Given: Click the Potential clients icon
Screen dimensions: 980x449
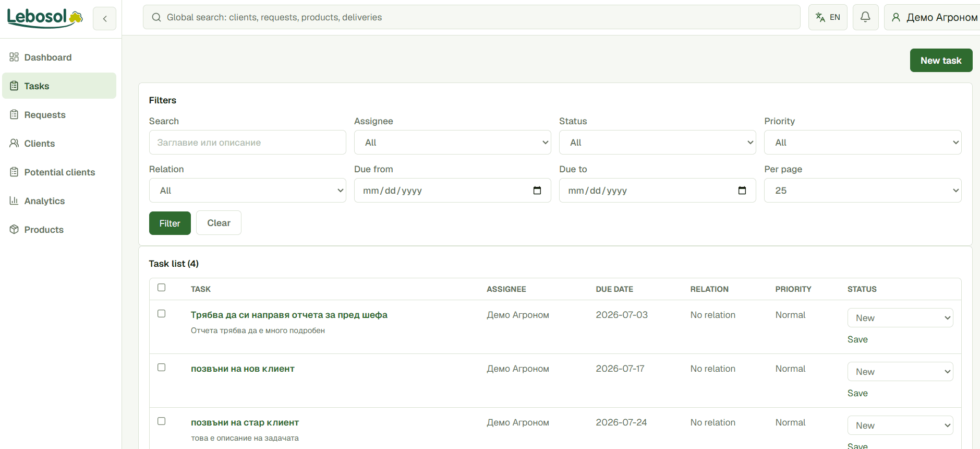Looking at the screenshot, I should (14, 172).
